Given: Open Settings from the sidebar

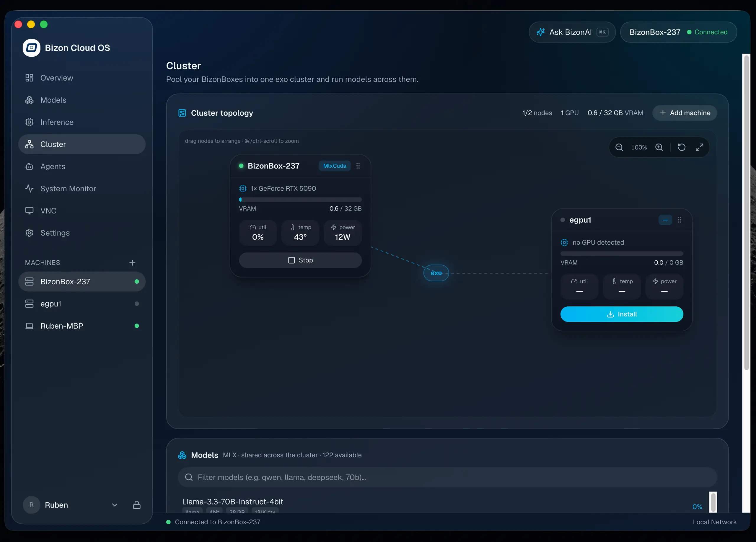Looking at the screenshot, I should tap(82, 233).
